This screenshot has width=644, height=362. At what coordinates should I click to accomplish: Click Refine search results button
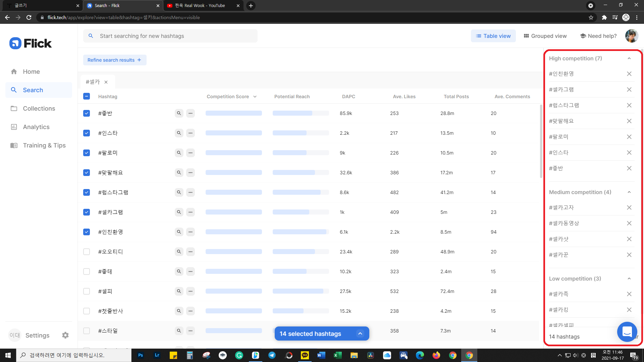[x=114, y=60]
